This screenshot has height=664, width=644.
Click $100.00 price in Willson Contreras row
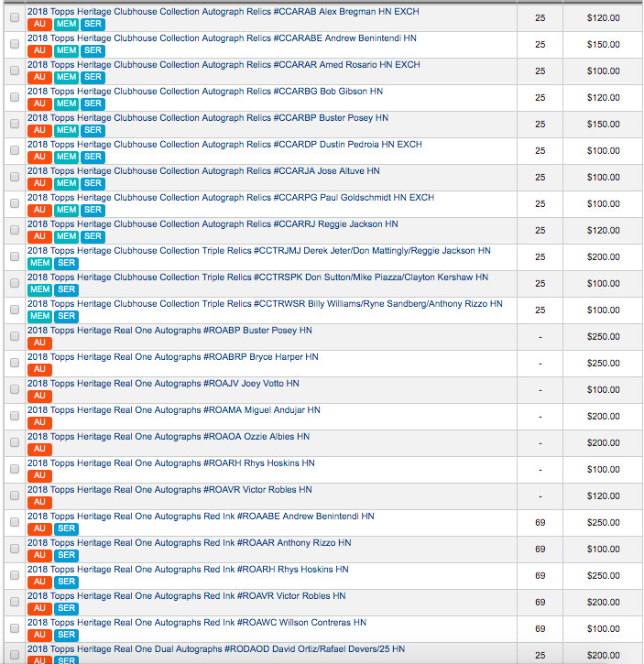pos(603,629)
